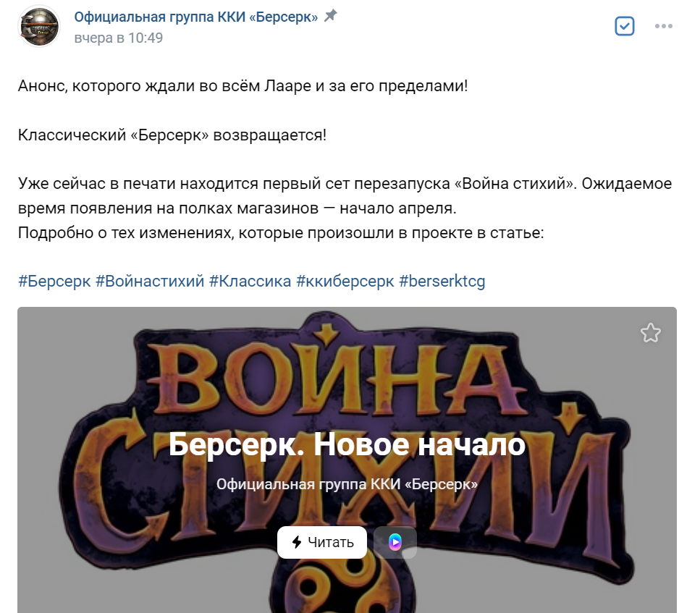Open the #ккиберсерк hashtag
The image size is (700, 613).
click(345, 282)
